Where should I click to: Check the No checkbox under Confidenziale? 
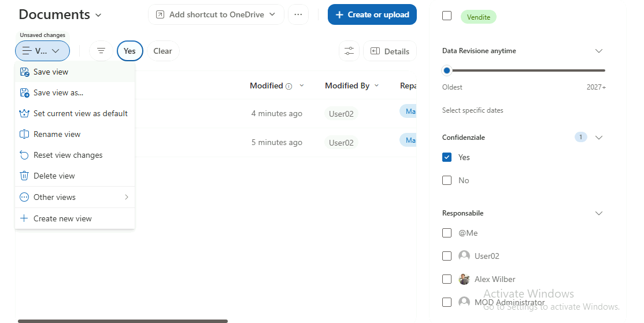(447, 180)
